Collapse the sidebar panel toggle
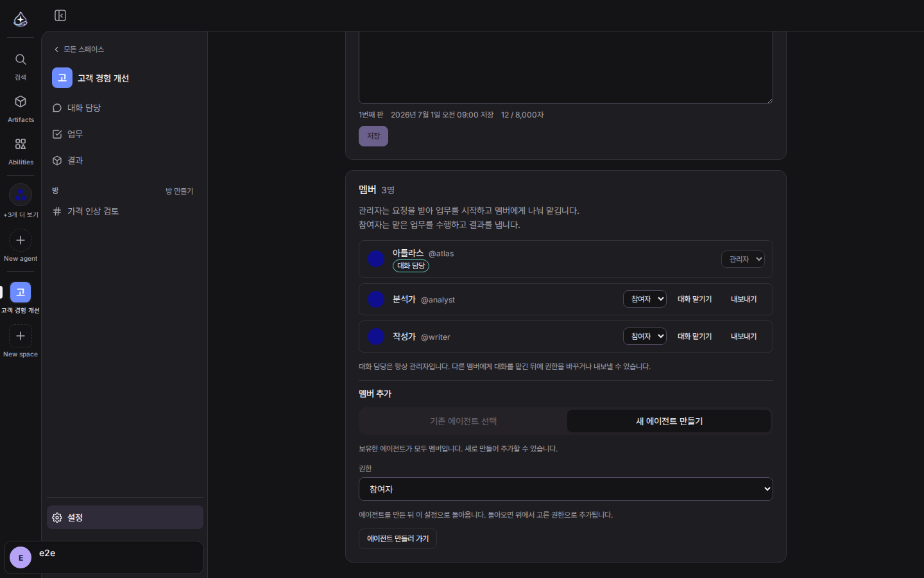The image size is (924, 578). [60, 15]
